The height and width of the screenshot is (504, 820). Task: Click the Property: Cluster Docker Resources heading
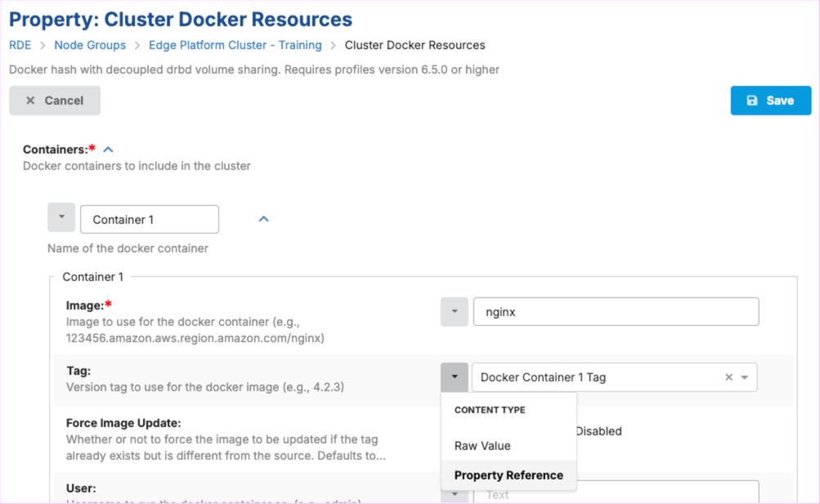181,20
